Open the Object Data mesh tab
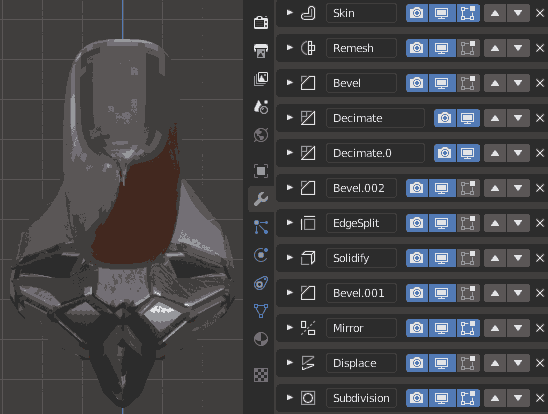Viewport: 548px width, 414px height. pos(261,311)
